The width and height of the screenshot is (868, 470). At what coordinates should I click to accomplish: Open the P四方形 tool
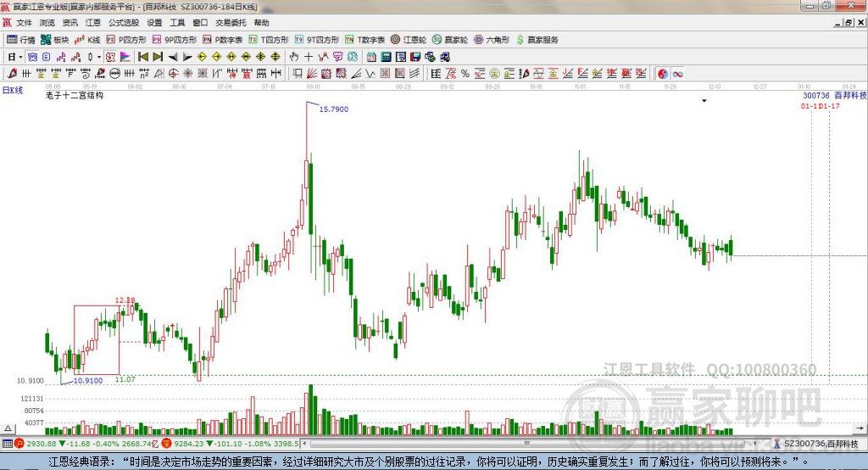(x=126, y=40)
